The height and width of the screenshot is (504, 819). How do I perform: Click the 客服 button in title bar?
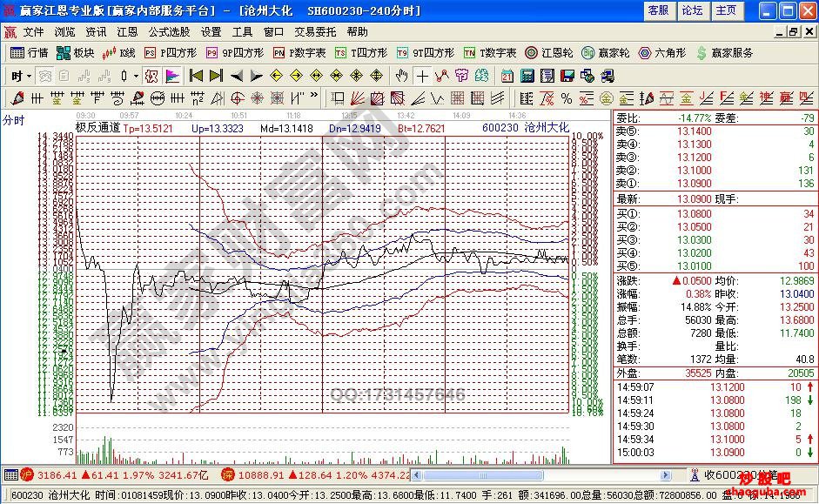(658, 10)
